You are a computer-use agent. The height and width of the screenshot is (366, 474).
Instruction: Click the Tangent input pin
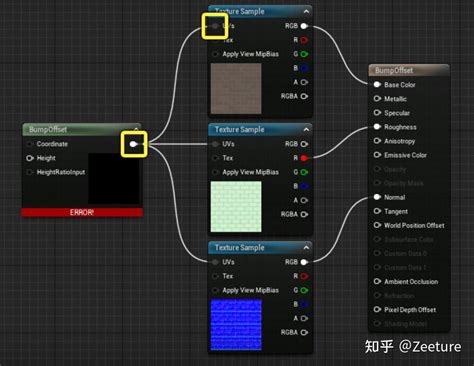click(377, 211)
